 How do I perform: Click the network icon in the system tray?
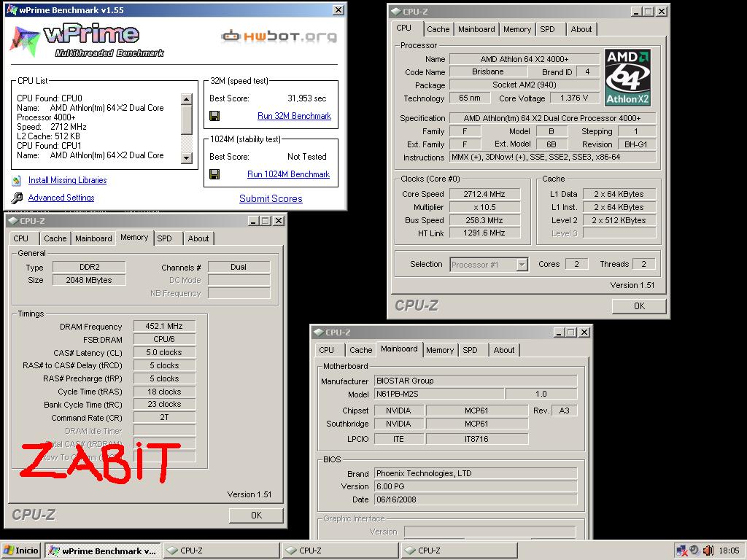681,551
